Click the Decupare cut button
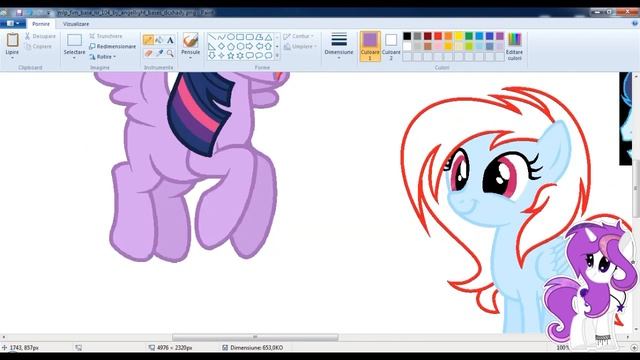This screenshot has width=640, height=360. 40,36
